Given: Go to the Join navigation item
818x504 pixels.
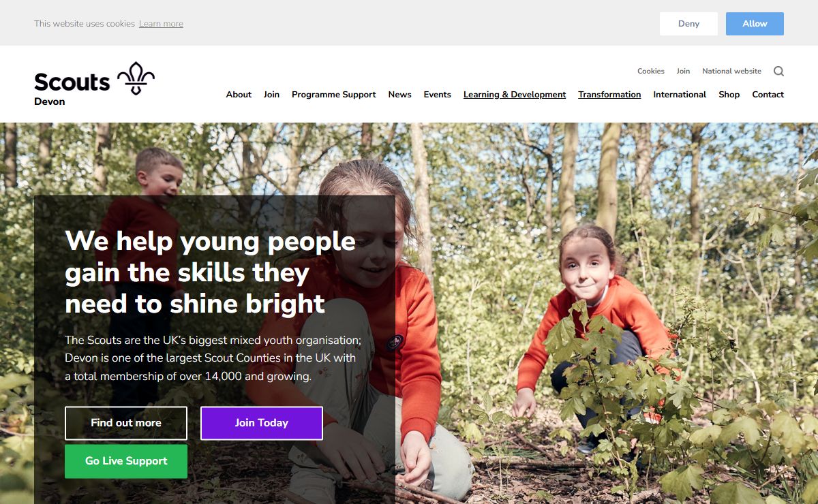Looking at the screenshot, I should pos(271,95).
